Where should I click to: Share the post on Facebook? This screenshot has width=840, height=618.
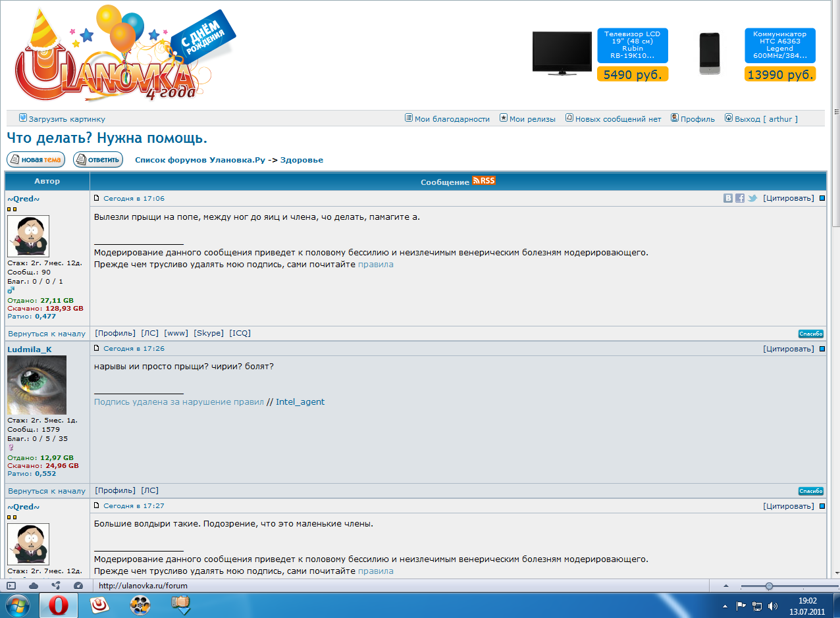[740, 197]
